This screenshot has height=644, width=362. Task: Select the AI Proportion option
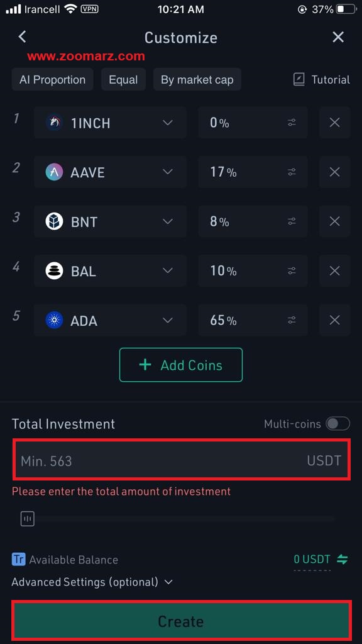point(53,80)
